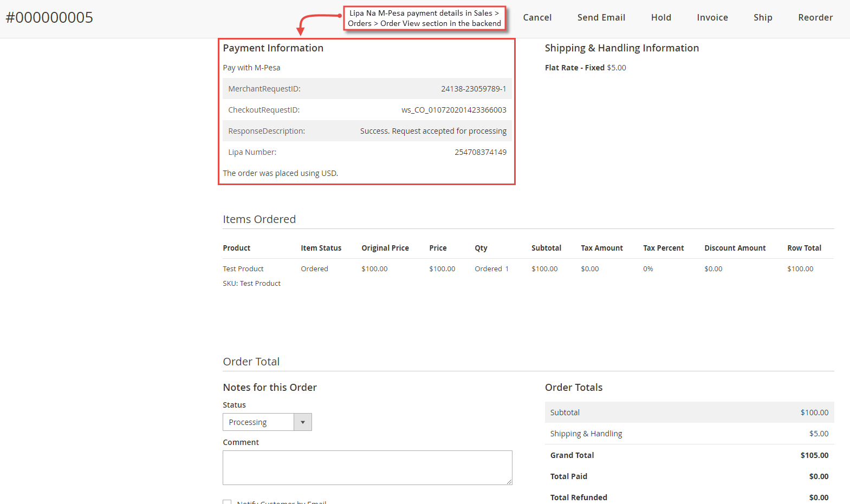Click the Row Total column header
The image size is (850, 504).
(x=804, y=248)
